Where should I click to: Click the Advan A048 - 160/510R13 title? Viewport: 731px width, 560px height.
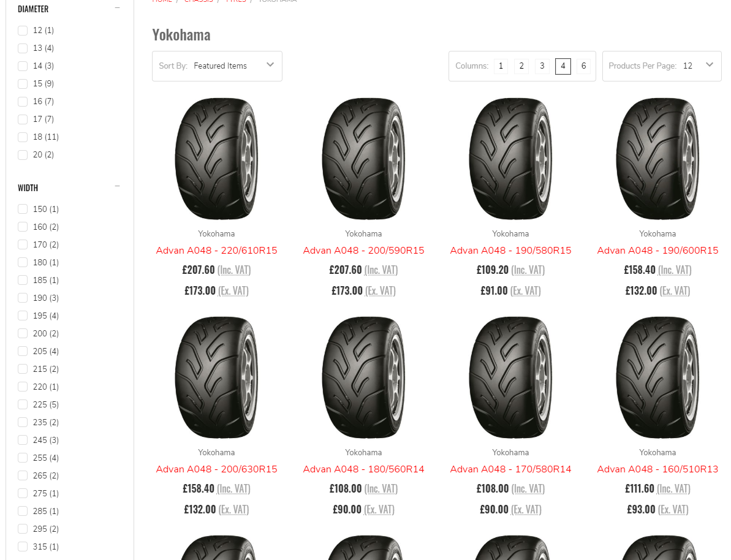pos(657,469)
